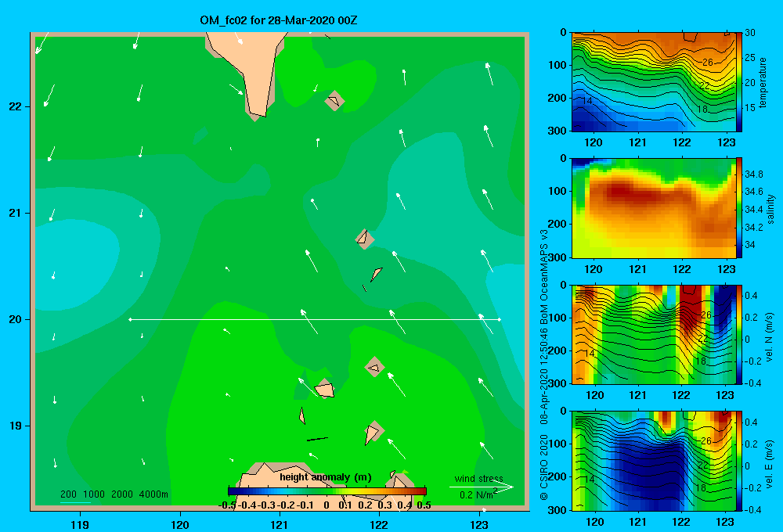Open the northward velocity section panel
783x532 pixels.
653,334
